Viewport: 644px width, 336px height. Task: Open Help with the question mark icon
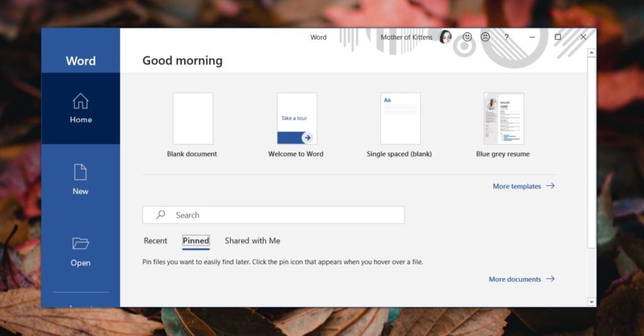(506, 37)
